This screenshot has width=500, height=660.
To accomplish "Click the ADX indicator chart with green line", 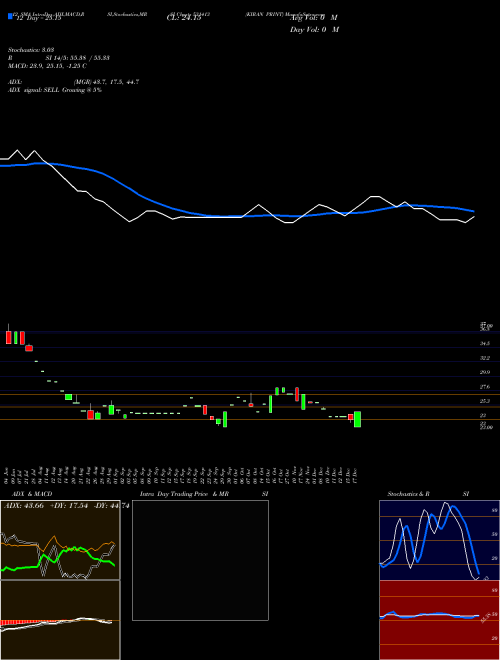I will click(x=60, y=540).
